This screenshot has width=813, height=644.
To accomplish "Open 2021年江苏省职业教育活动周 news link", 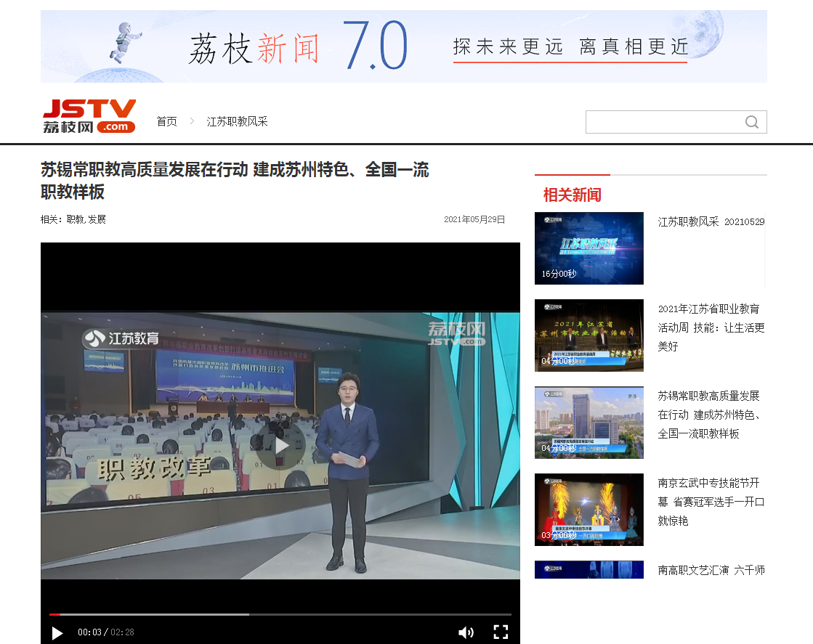I will coord(711,327).
